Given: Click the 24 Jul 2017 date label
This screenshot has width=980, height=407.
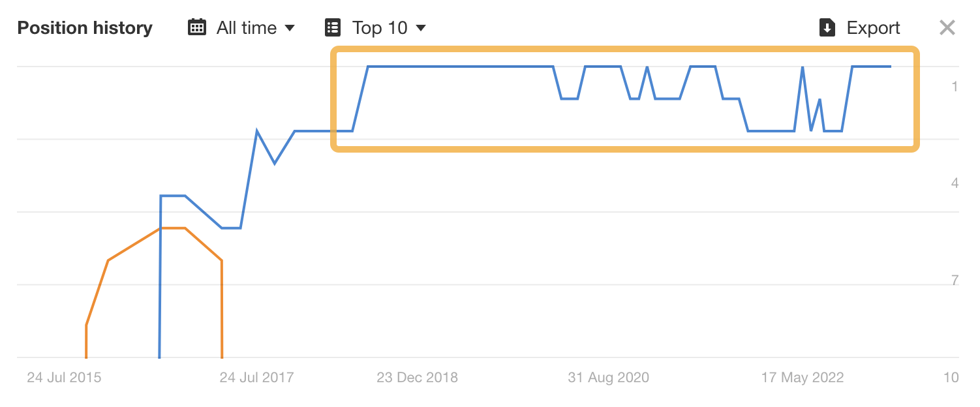Looking at the screenshot, I should (256, 377).
